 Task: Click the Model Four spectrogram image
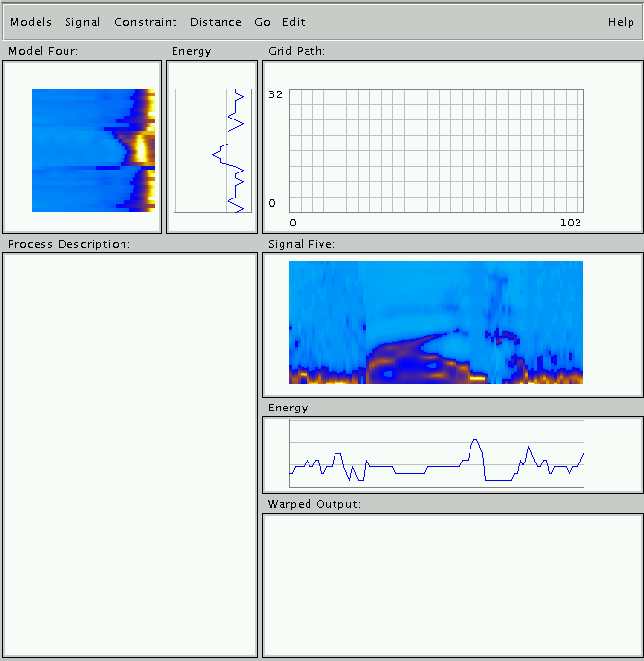94,150
